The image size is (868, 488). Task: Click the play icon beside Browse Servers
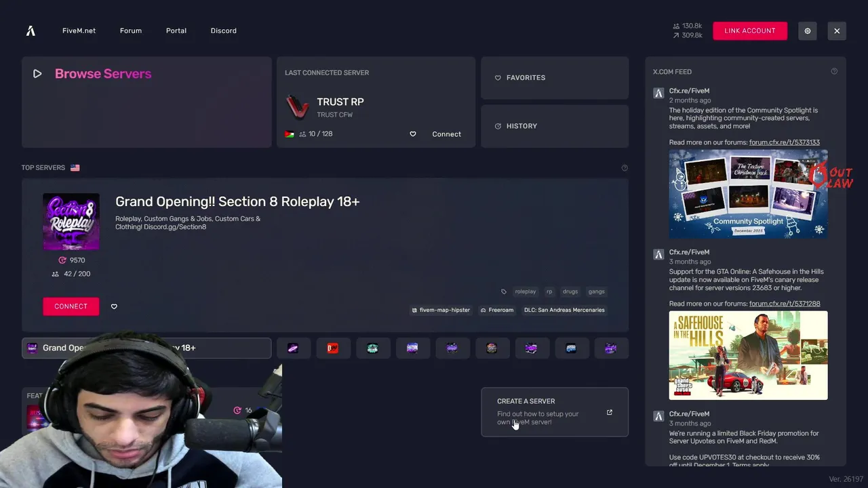click(37, 74)
